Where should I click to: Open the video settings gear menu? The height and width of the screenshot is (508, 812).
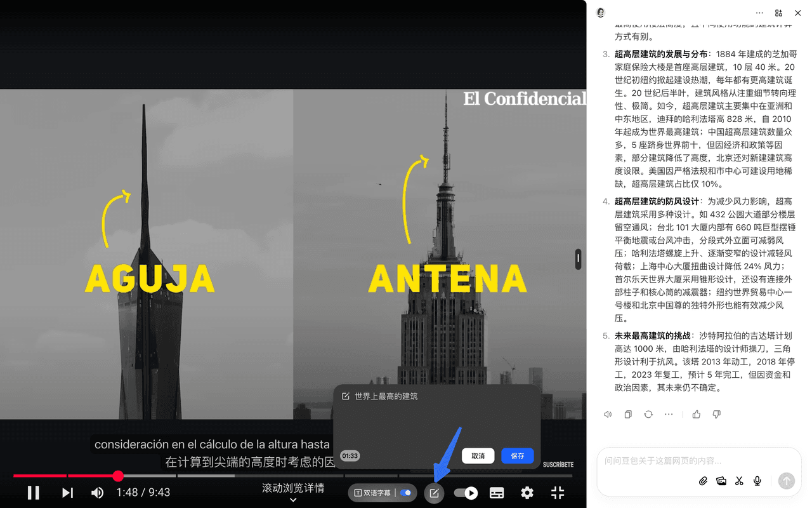pos(527,493)
